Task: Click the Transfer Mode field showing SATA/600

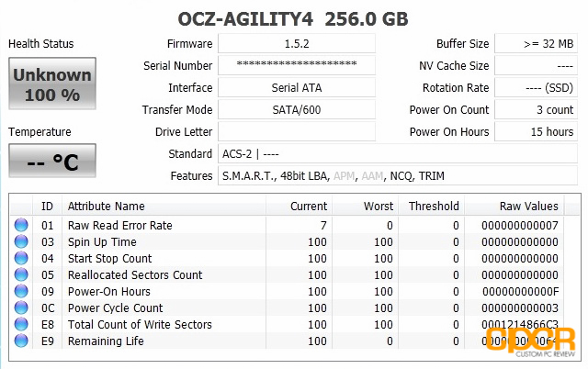Action: (x=297, y=110)
